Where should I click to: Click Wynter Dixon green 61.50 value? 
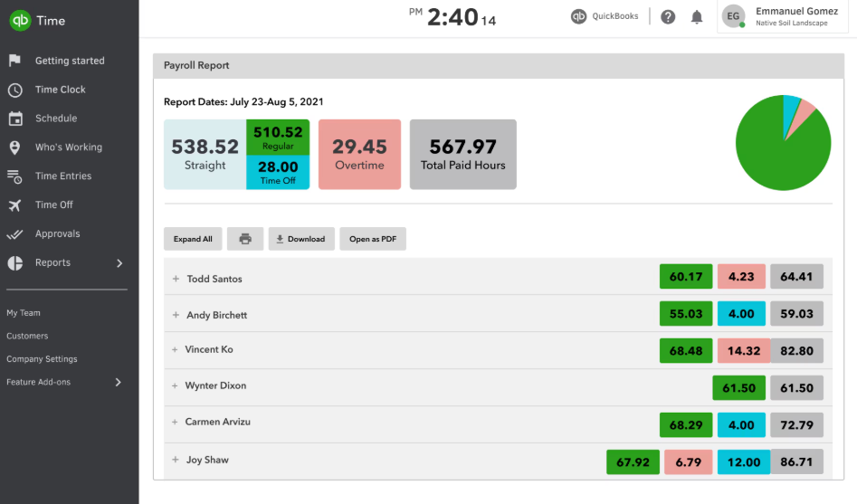point(739,388)
